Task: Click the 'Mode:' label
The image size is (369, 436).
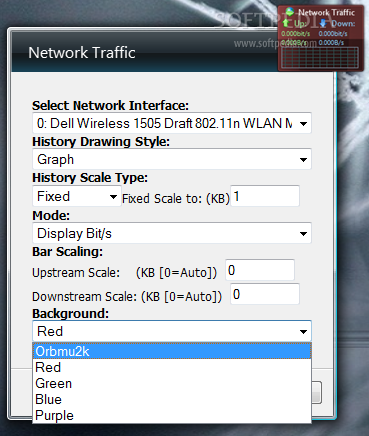Action: (x=51, y=216)
